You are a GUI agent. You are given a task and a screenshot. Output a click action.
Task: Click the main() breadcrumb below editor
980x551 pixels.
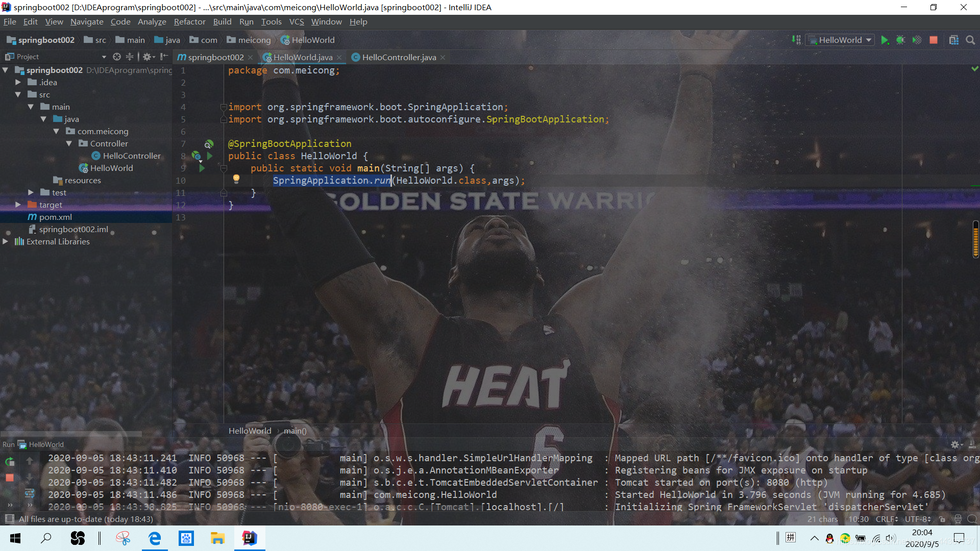tap(295, 431)
